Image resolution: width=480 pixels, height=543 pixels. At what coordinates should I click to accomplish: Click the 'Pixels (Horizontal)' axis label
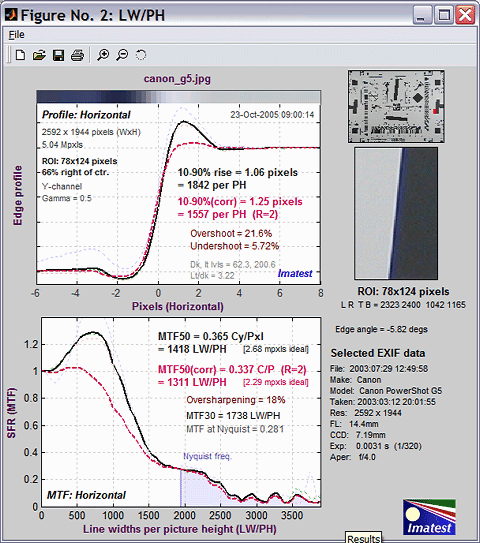[178, 306]
